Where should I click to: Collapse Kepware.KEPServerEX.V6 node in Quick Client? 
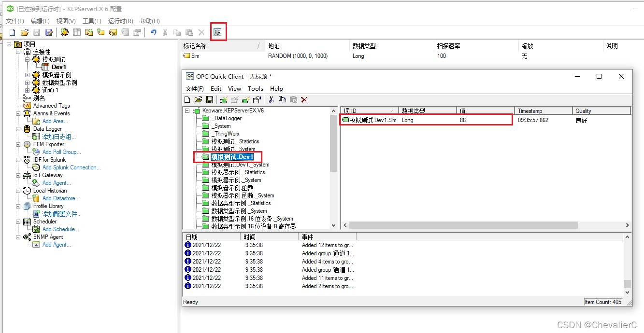tap(188, 111)
